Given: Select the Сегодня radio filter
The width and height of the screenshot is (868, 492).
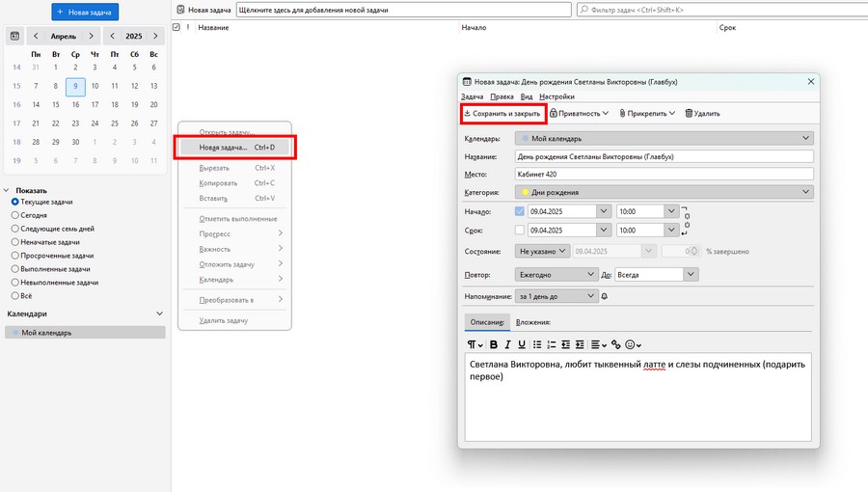Looking at the screenshot, I should point(15,215).
